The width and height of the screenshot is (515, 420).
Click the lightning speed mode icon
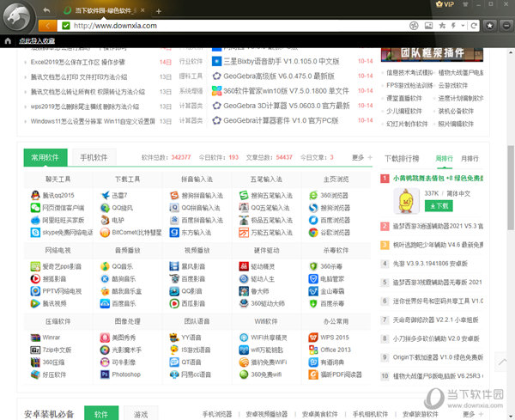click(453, 25)
